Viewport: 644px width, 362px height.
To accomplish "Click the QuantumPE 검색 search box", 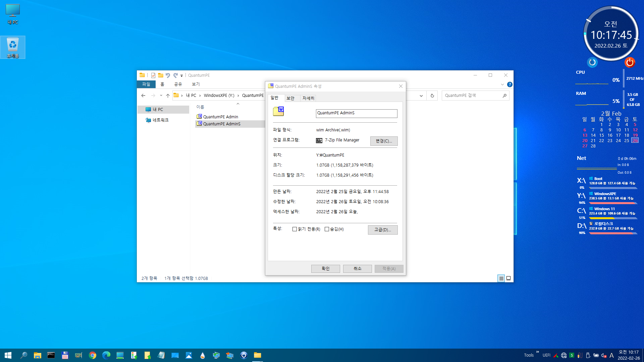I will click(x=475, y=96).
